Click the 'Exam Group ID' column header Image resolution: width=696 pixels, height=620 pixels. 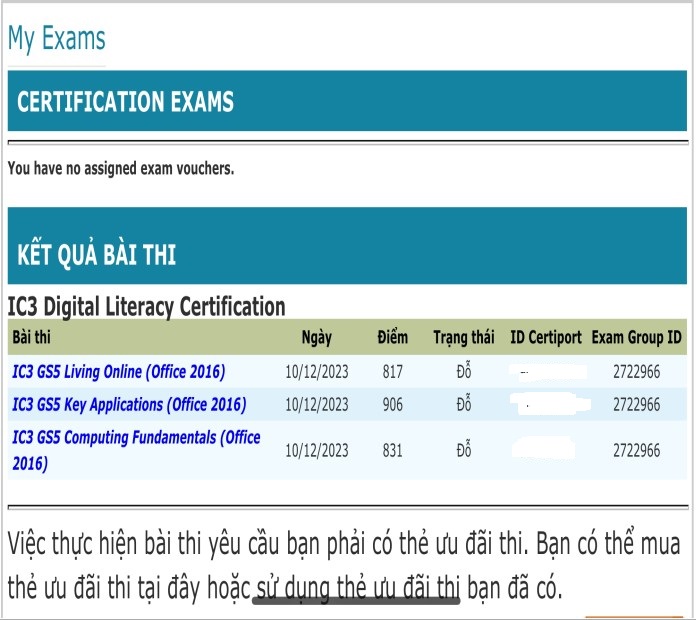click(637, 337)
